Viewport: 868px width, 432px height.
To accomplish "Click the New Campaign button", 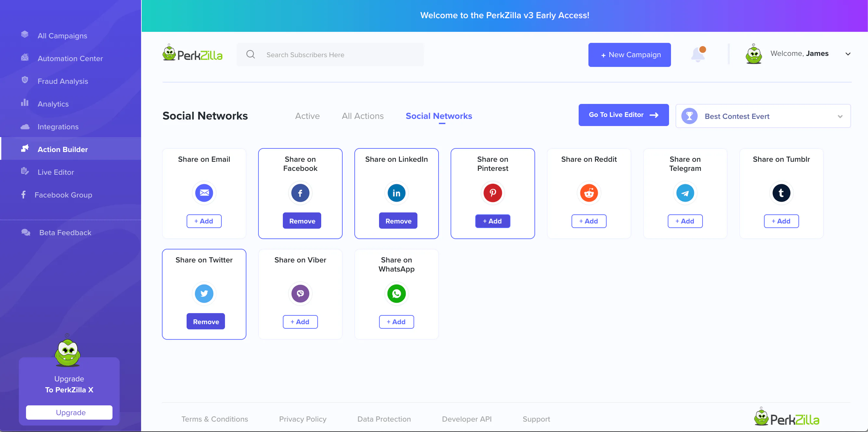I will click(x=629, y=55).
